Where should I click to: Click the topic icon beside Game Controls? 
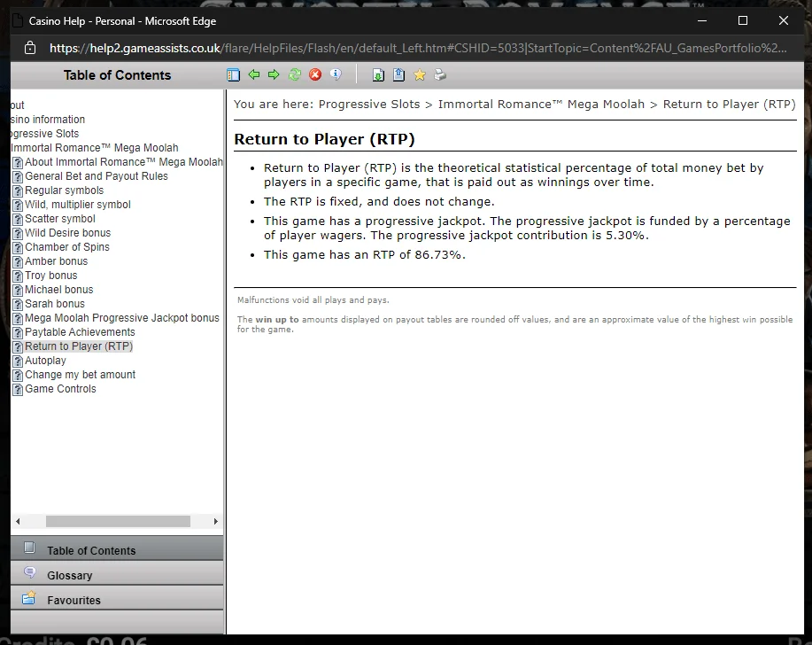18,390
